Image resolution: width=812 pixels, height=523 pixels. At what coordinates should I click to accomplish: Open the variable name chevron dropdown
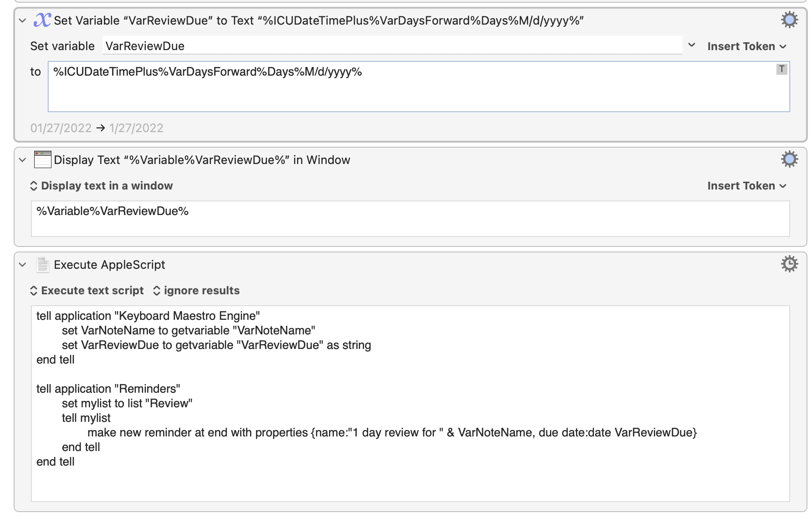(691, 45)
